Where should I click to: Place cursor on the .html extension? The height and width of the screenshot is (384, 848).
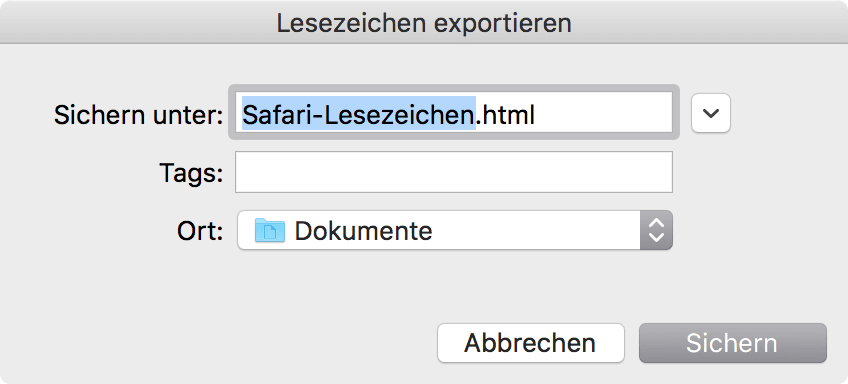point(505,114)
